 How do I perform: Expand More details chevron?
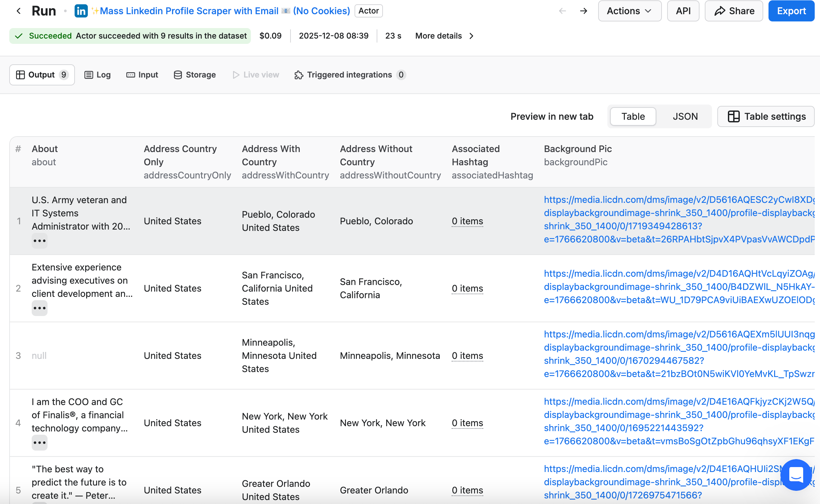tap(471, 36)
